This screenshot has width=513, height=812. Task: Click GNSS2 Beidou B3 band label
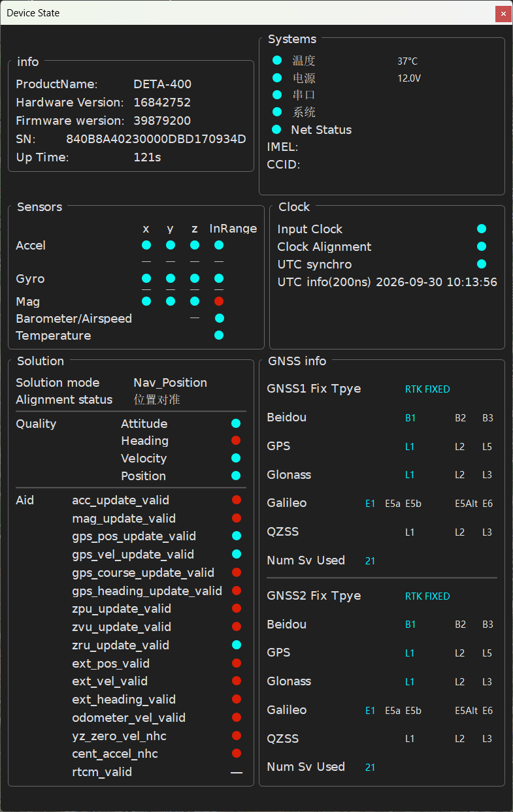(x=488, y=625)
